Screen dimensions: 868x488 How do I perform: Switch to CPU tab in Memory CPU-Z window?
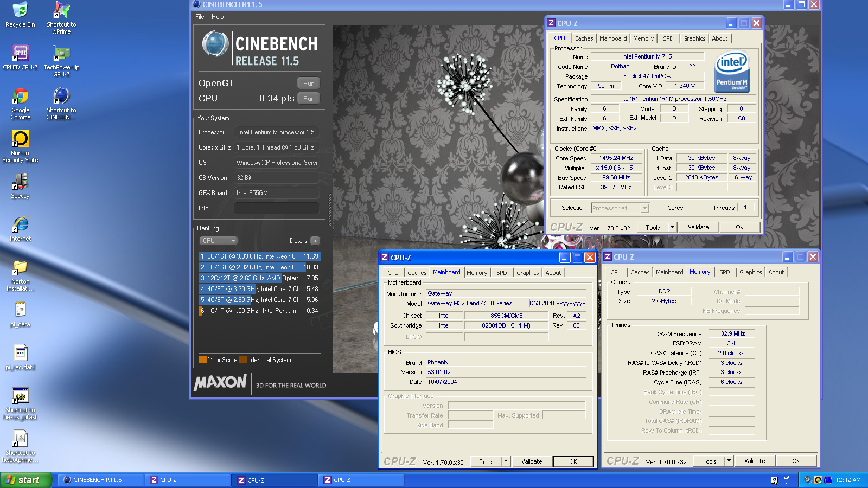click(616, 272)
